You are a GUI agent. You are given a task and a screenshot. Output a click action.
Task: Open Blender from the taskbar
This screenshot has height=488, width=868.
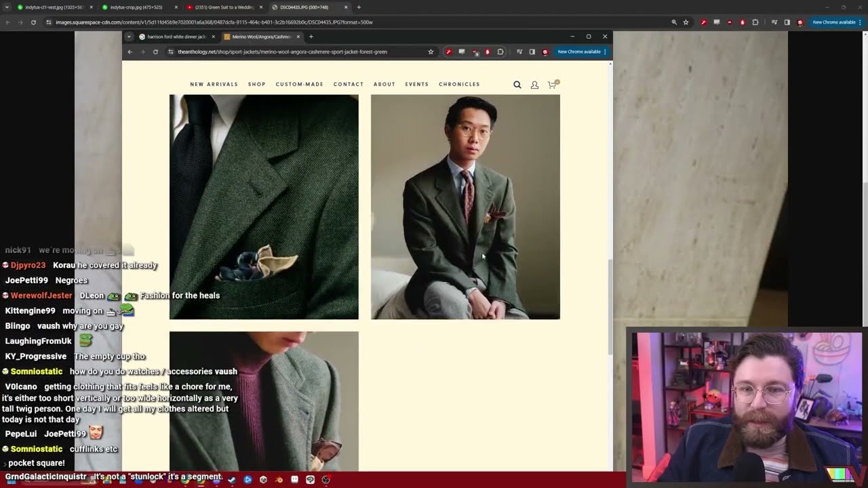click(279, 480)
